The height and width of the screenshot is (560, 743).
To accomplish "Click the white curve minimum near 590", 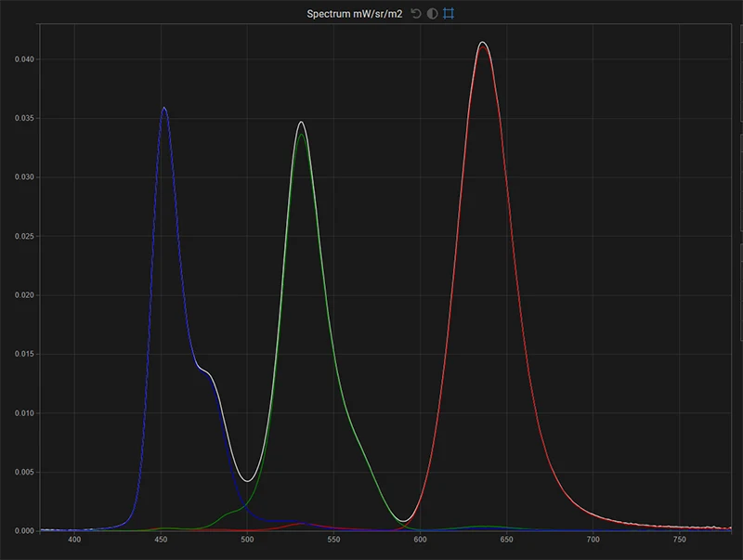I will (x=404, y=521).
